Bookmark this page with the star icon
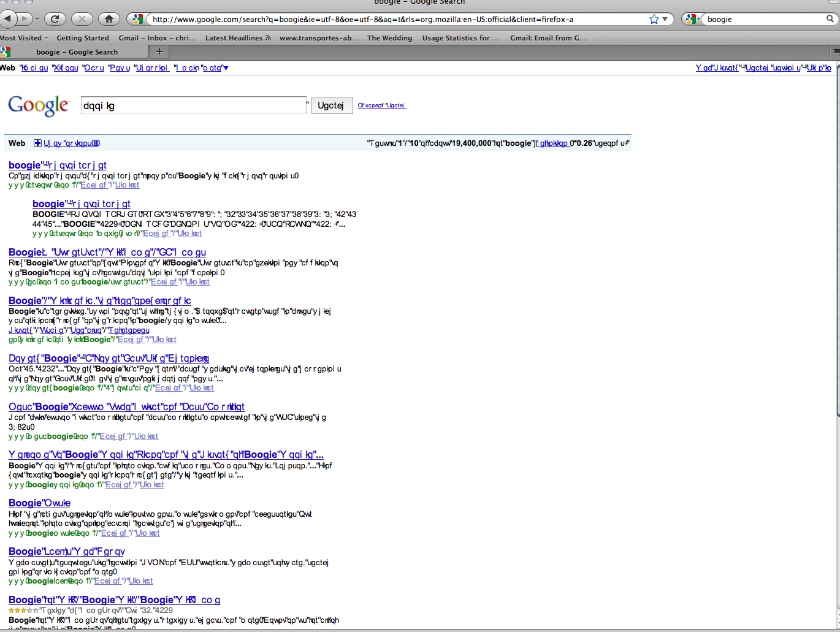Screen dimensions: 840x632 coord(654,19)
